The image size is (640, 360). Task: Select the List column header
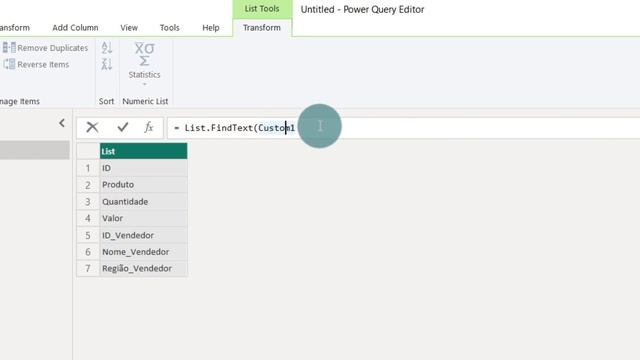(x=144, y=151)
